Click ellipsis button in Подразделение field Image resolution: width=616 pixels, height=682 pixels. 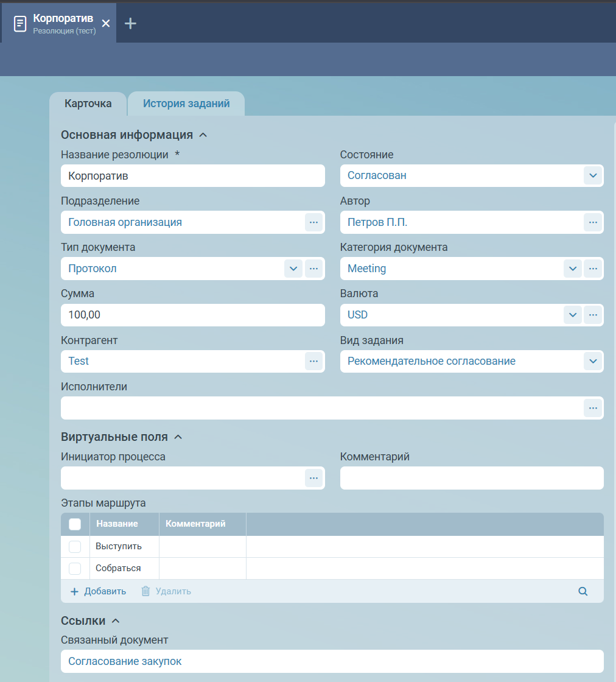313,222
